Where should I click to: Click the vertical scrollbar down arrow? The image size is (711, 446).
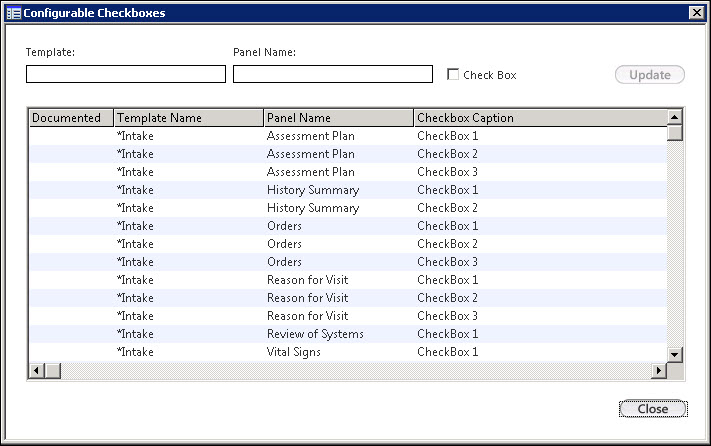[675, 354]
